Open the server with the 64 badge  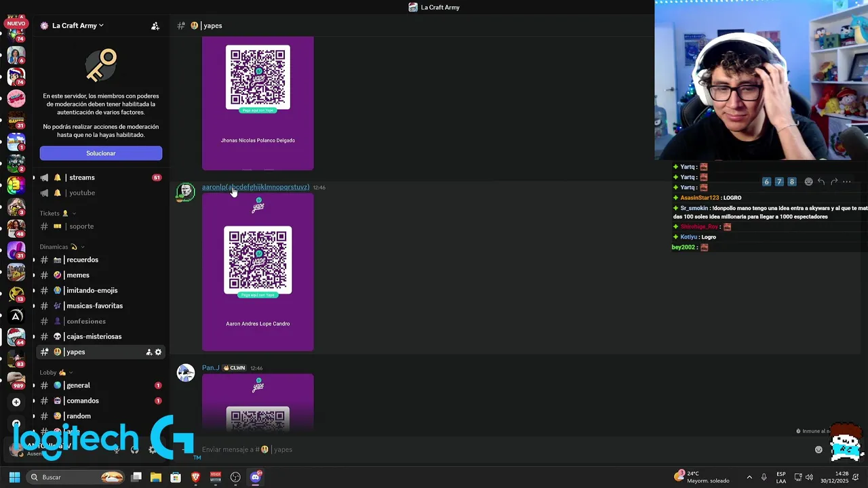(x=16, y=337)
